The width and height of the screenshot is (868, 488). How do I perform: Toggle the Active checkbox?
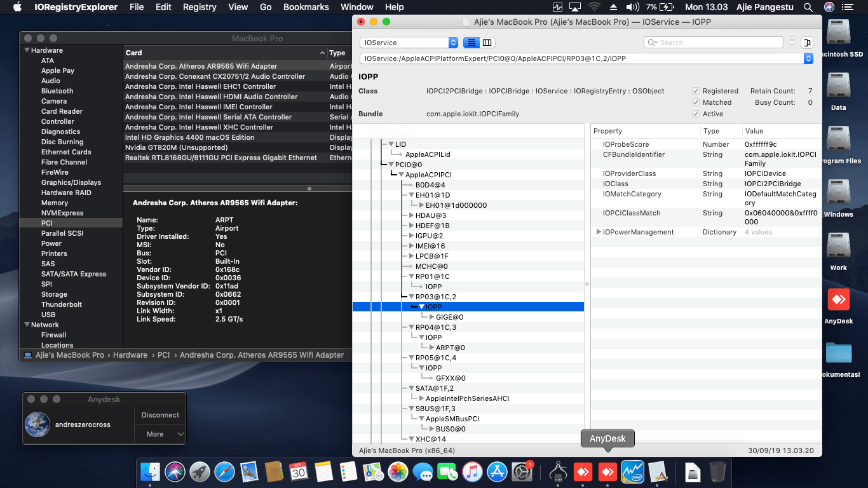pyautogui.click(x=696, y=114)
